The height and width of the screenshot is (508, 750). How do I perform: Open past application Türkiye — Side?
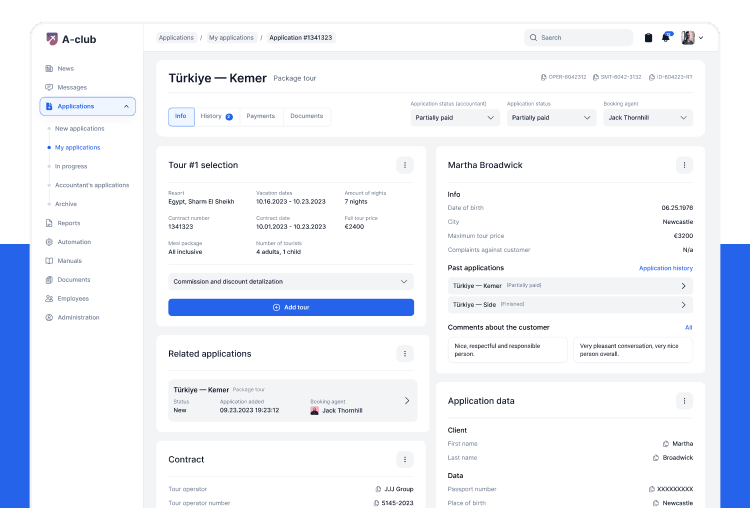point(570,305)
